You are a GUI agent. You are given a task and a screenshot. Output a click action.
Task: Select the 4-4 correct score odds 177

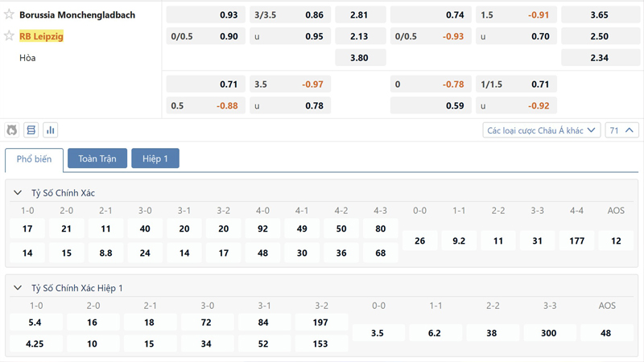pyautogui.click(x=576, y=241)
